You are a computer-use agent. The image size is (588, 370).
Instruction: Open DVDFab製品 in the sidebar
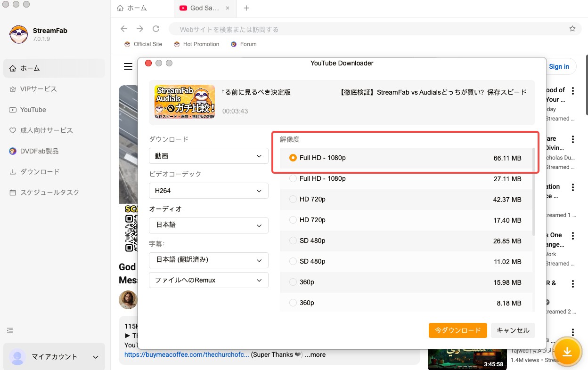(x=54, y=151)
